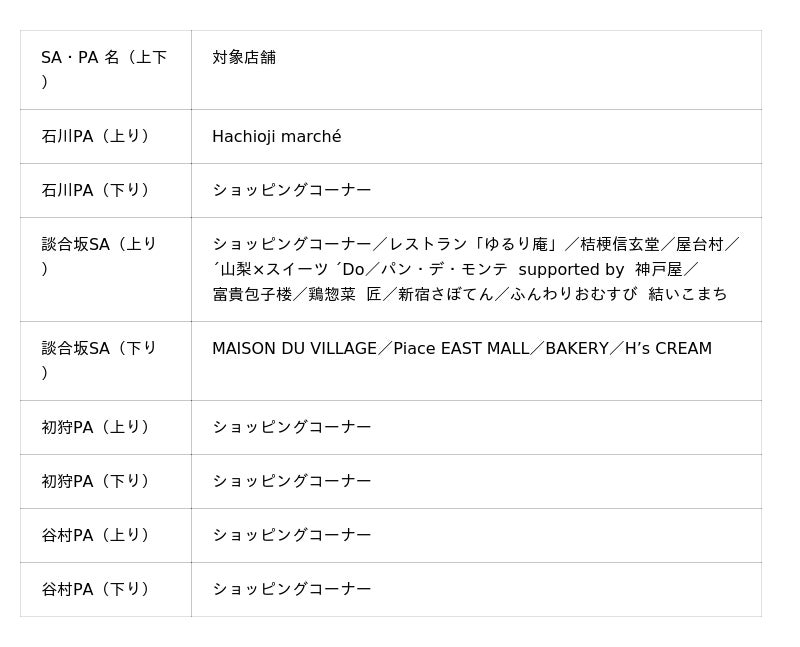Click the Hachioji marché store text
800x647 pixels.
tap(276, 137)
